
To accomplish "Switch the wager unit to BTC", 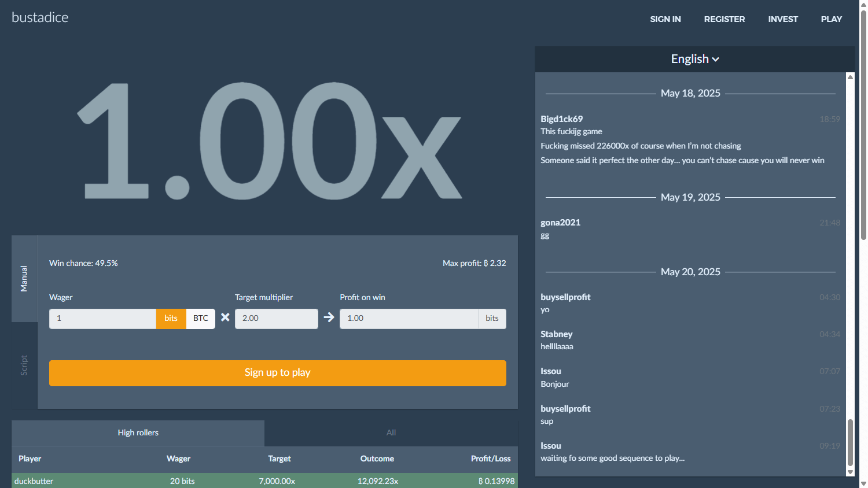I will 201,319.
